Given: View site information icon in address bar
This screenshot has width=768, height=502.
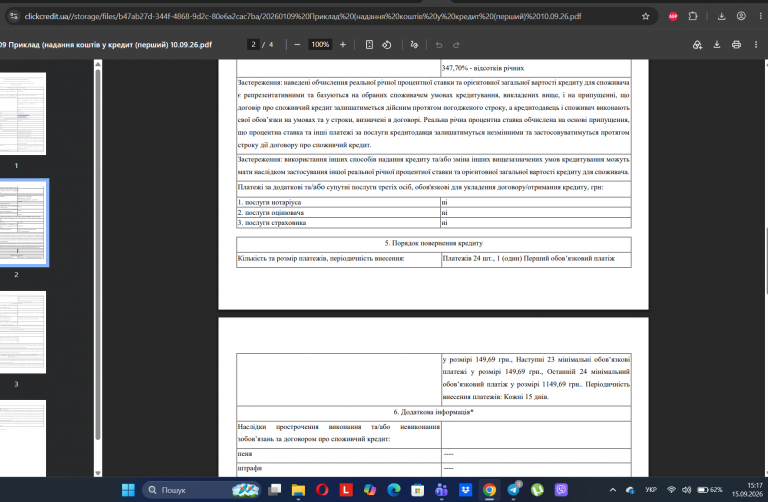Looking at the screenshot, I should click(14, 16).
